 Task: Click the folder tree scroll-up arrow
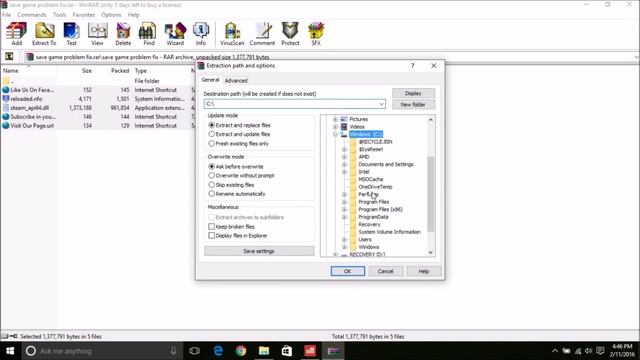431,120
